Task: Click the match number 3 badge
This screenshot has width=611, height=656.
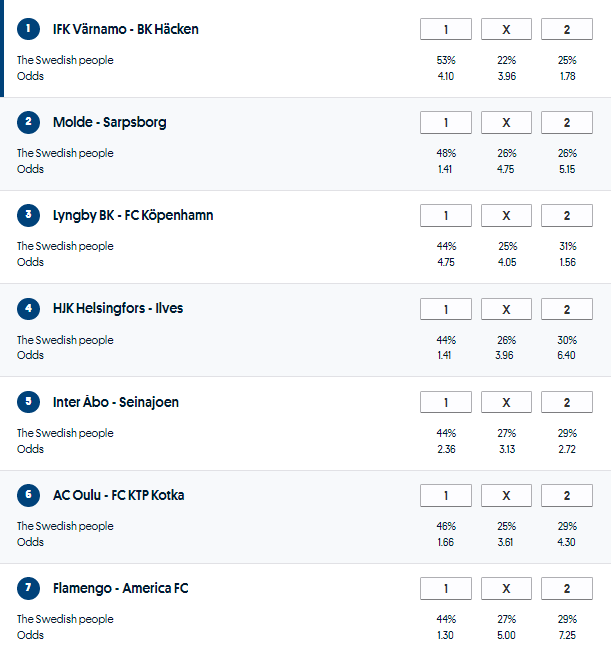Action: pos(29,215)
